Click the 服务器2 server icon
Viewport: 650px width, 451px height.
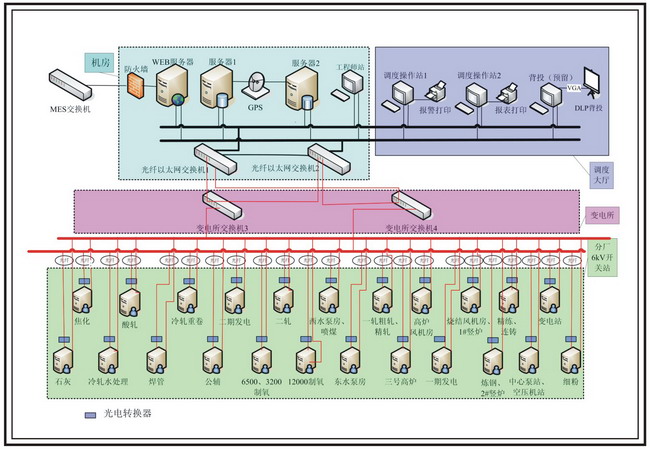tap(305, 89)
